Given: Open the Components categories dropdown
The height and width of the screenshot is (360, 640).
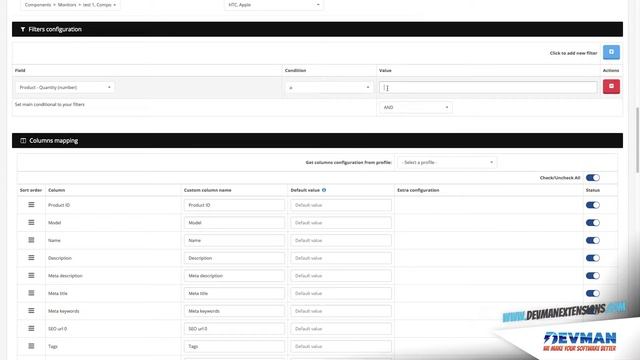Looking at the screenshot, I should tap(70, 5).
